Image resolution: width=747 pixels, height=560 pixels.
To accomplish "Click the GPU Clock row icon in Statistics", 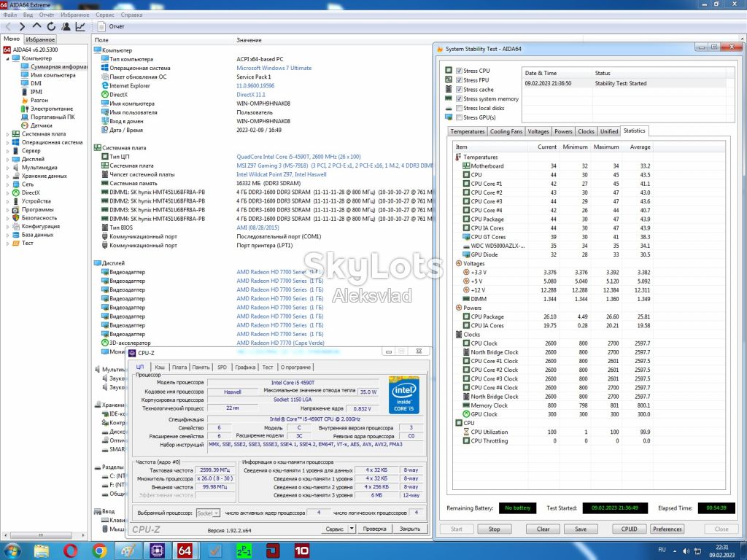I will click(x=466, y=414).
